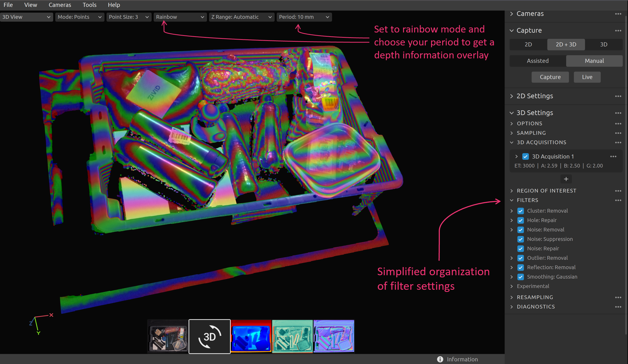Open the options menu for the Capture section
Viewport: 628px width, 364px height.
(618, 30)
